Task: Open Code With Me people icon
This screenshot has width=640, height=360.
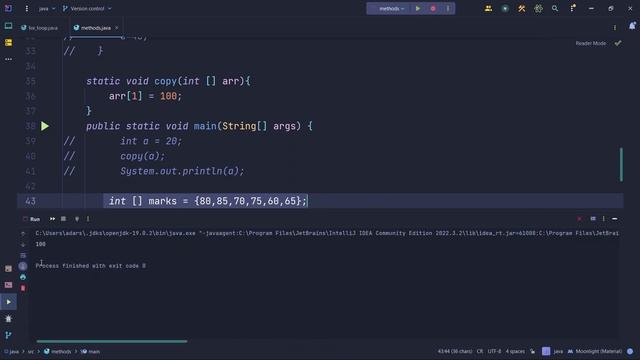Action: coord(488,8)
